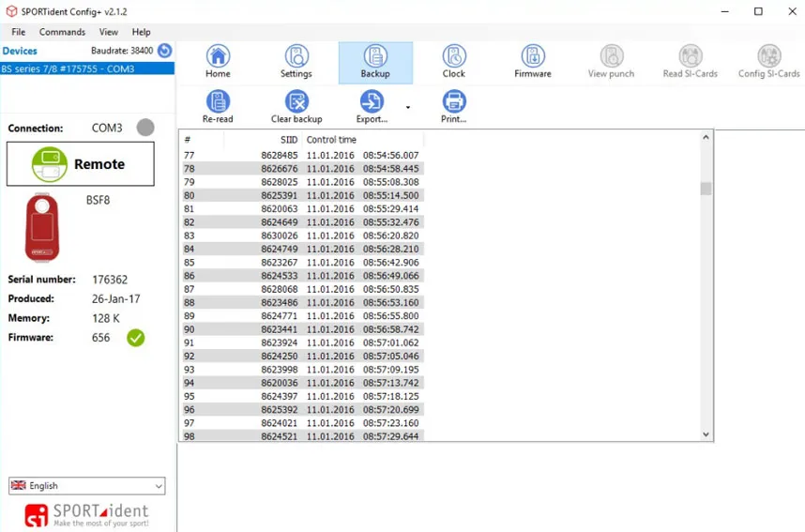805x532 pixels.
Task: Open the Commands menu
Action: [x=62, y=32]
